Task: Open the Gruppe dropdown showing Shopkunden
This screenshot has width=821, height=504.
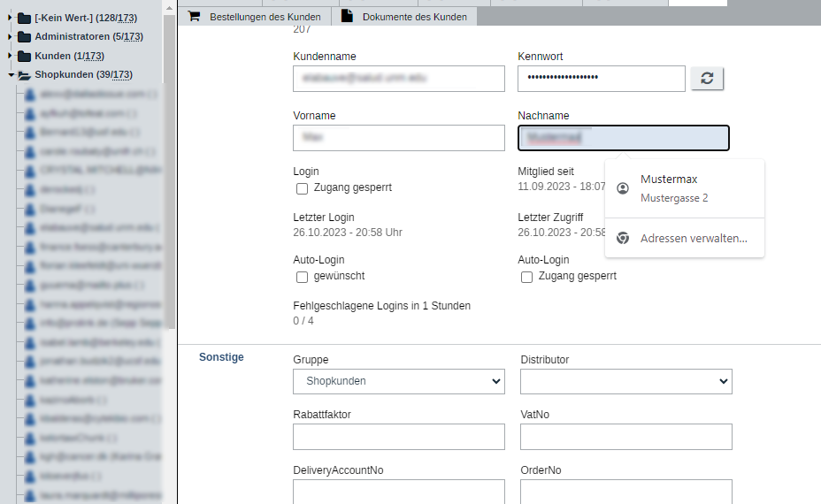Action: point(398,381)
